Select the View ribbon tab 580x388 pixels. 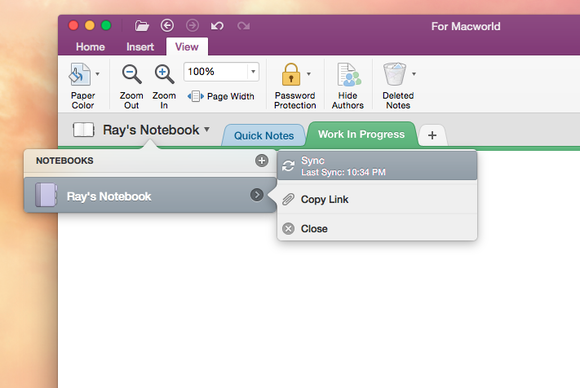[187, 47]
